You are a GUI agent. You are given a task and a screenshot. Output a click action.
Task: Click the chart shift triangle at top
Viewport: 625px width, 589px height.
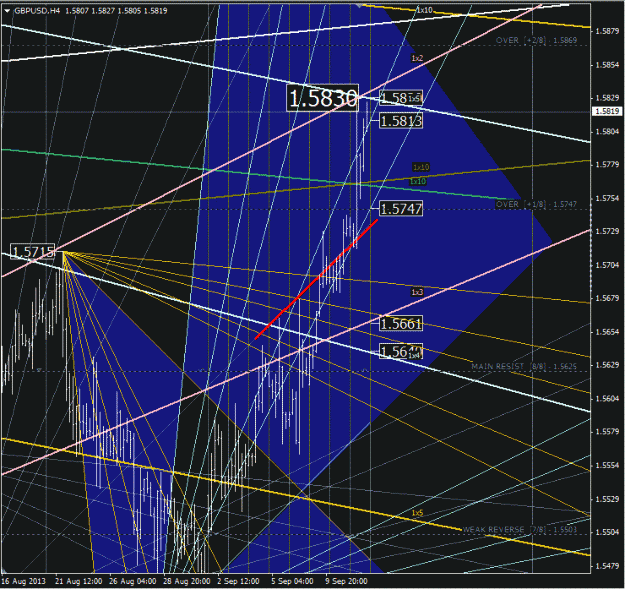360,6
